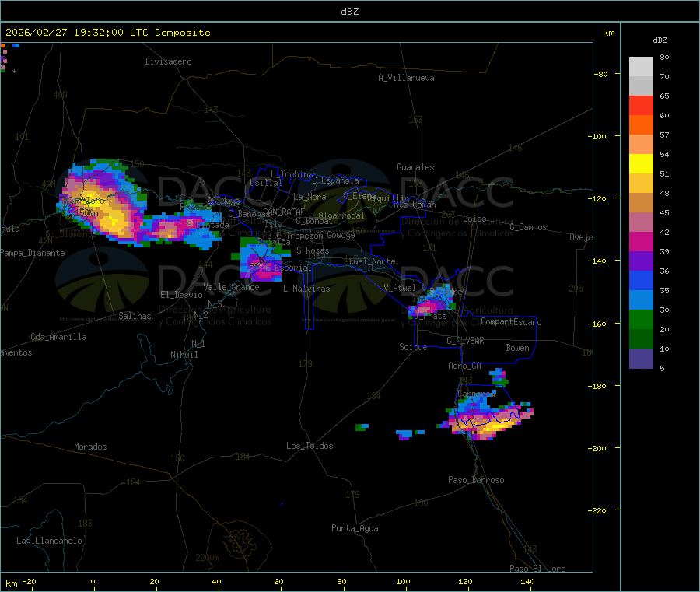Click the CompantEscard label
The height and width of the screenshot is (592, 700).
point(511,322)
